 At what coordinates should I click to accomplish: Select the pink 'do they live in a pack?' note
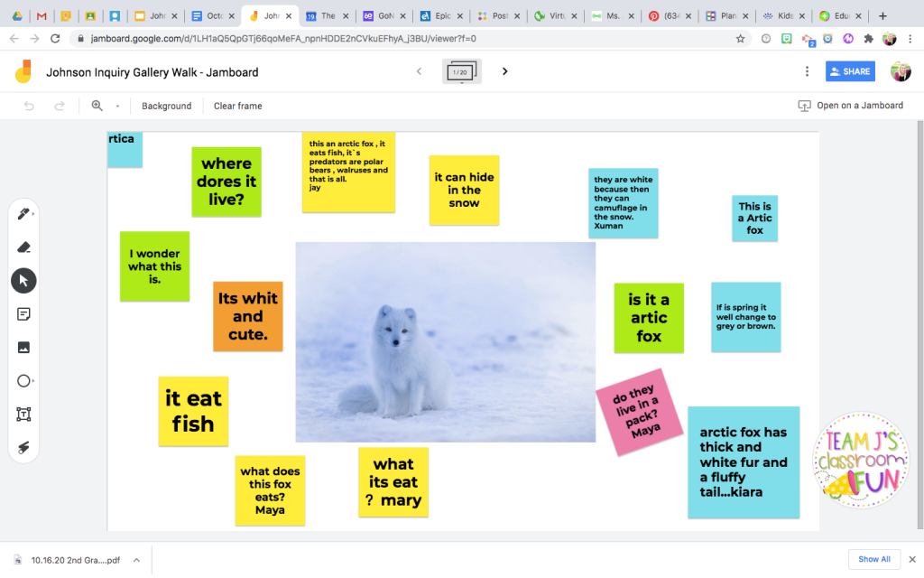[640, 412]
